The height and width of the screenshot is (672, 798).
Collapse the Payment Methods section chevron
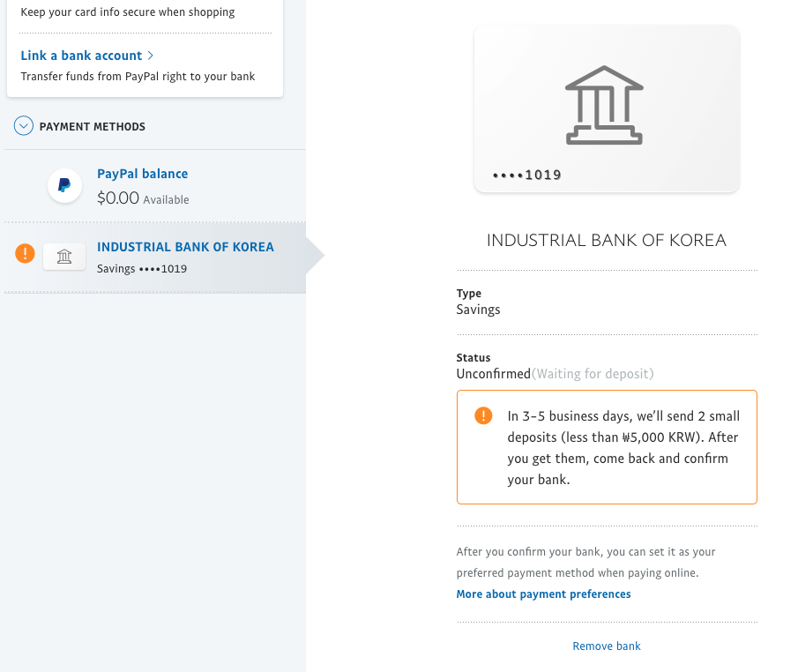pyautogui.click(x=24, y=126)
